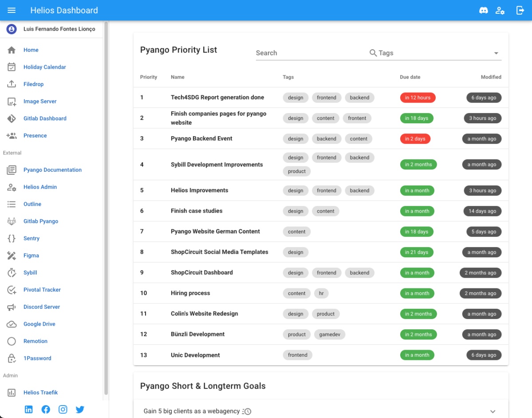Click the Outline list icon
532x418 pixels.
[12, 204]
